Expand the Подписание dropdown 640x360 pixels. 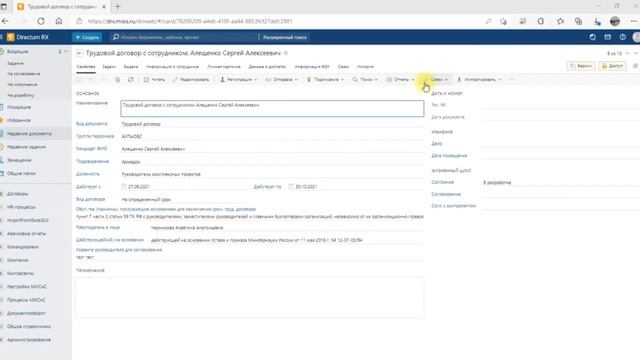(325, 80)
